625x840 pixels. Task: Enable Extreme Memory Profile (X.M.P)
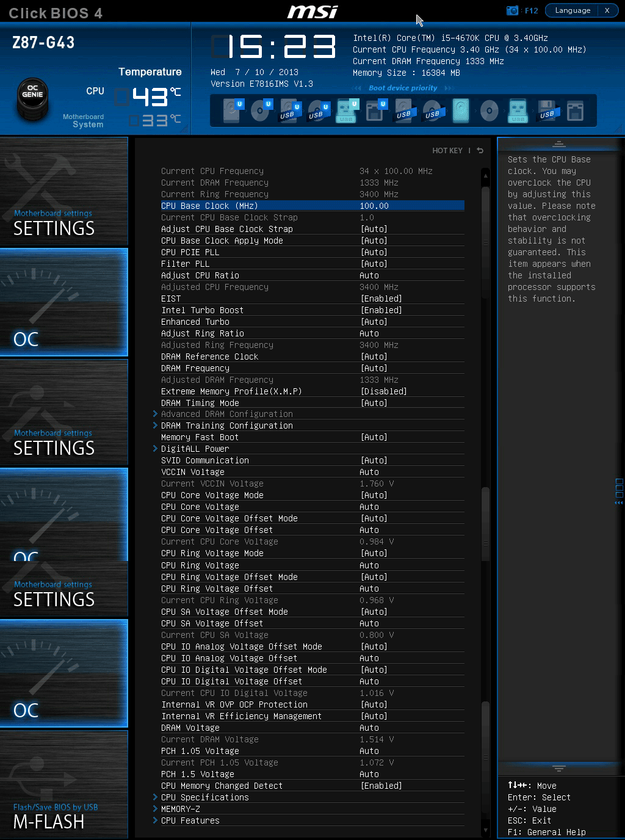point(383,391)
